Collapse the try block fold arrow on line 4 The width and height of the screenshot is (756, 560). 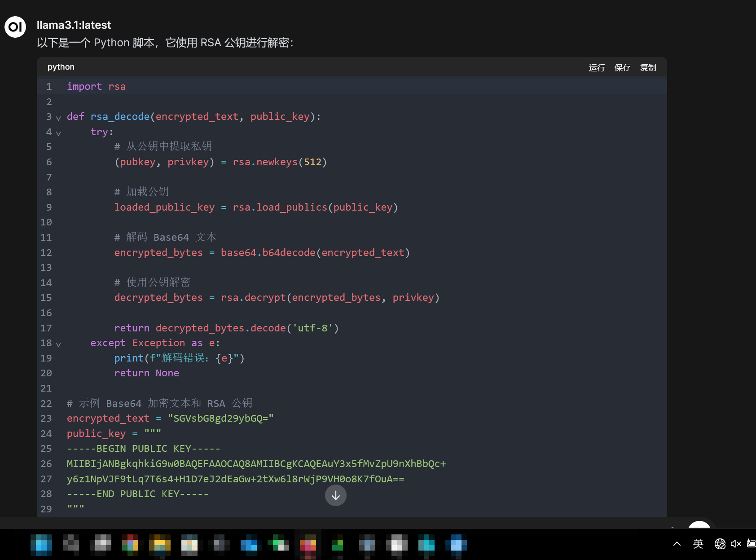[58, 133]
